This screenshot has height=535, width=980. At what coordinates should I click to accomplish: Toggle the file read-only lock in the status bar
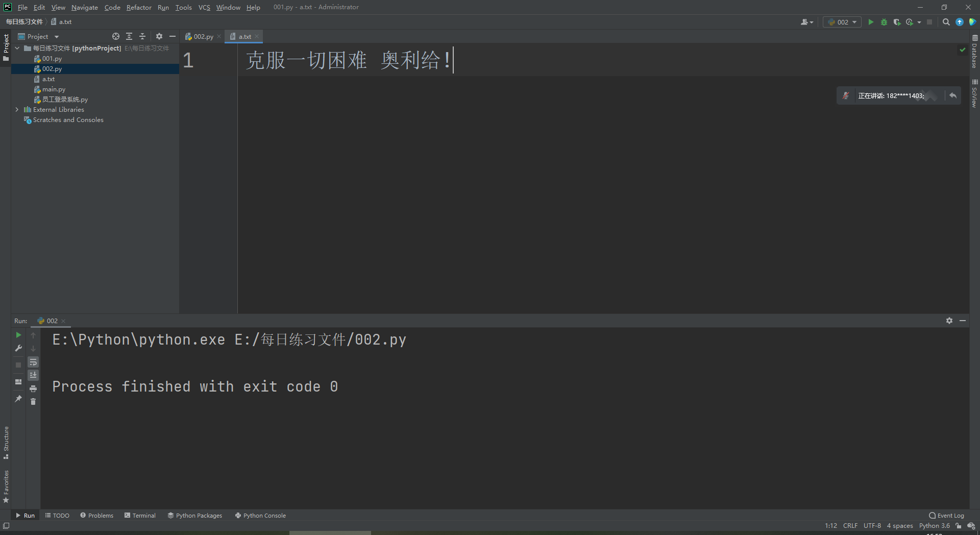click(959, 526)
